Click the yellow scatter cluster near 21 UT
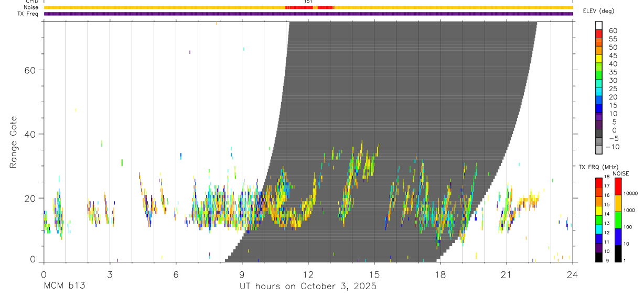The image size is (644, 297). [527, 201]
